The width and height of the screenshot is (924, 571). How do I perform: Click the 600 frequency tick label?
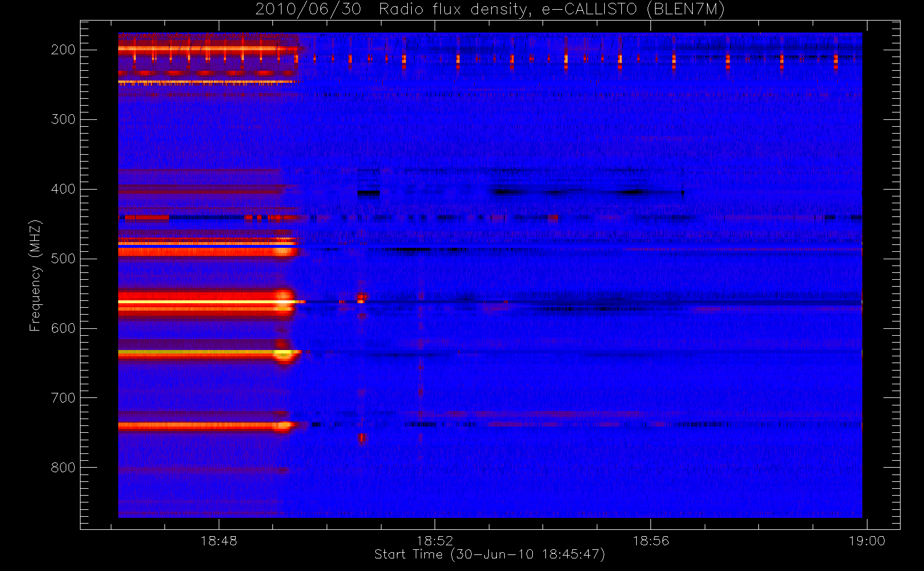point(63,328)
